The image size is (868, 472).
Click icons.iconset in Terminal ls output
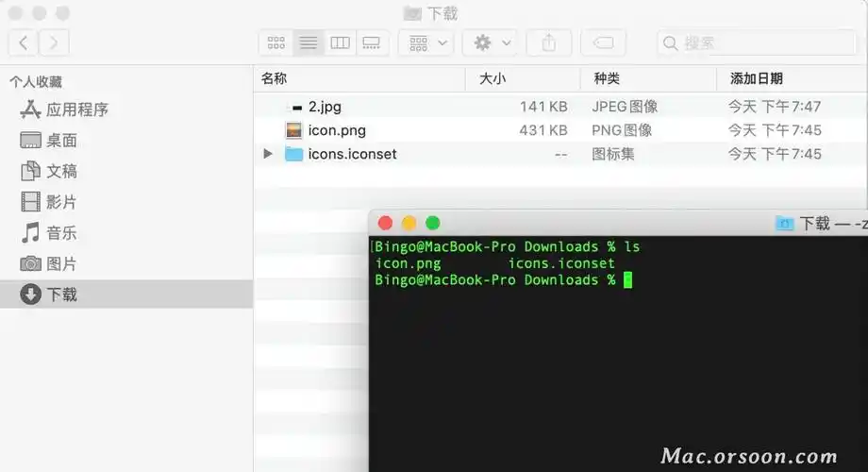pyautogui.click(x=561, y=263)
